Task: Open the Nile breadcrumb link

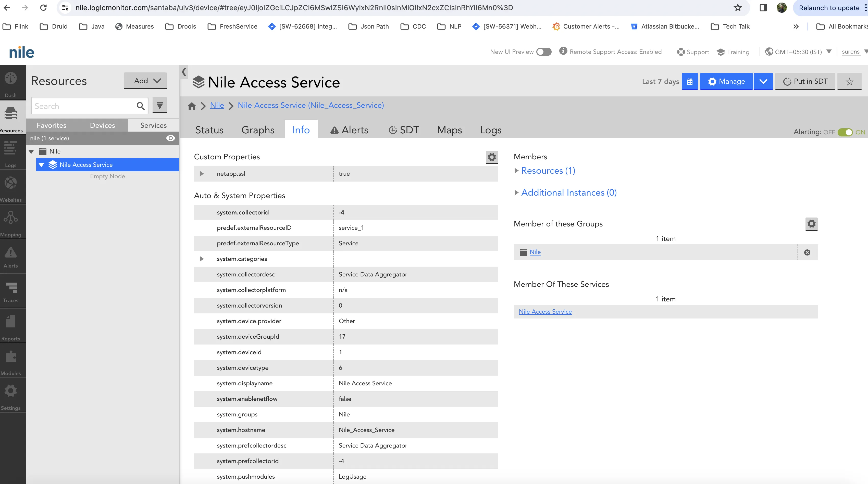Action: click(217, 105)
